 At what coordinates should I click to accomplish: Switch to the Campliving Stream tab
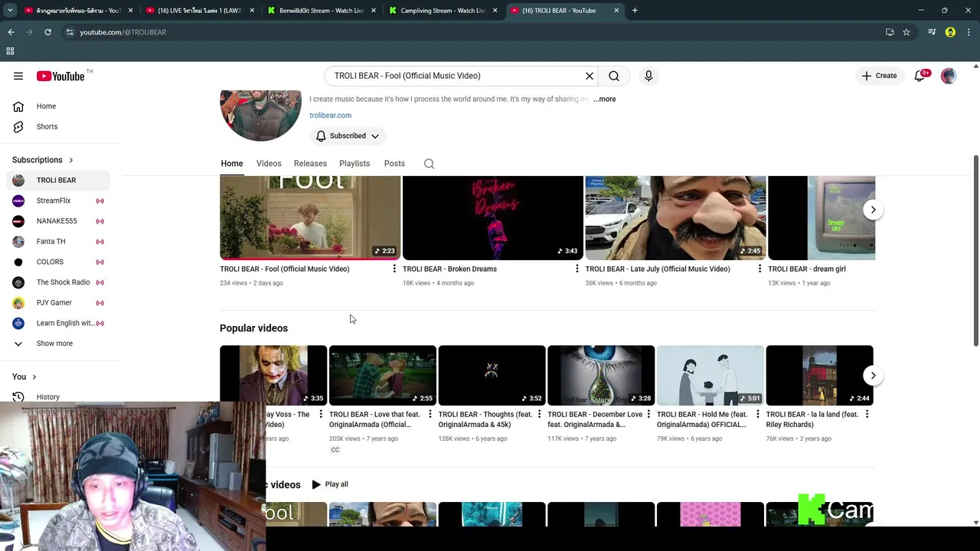[443, 11]
